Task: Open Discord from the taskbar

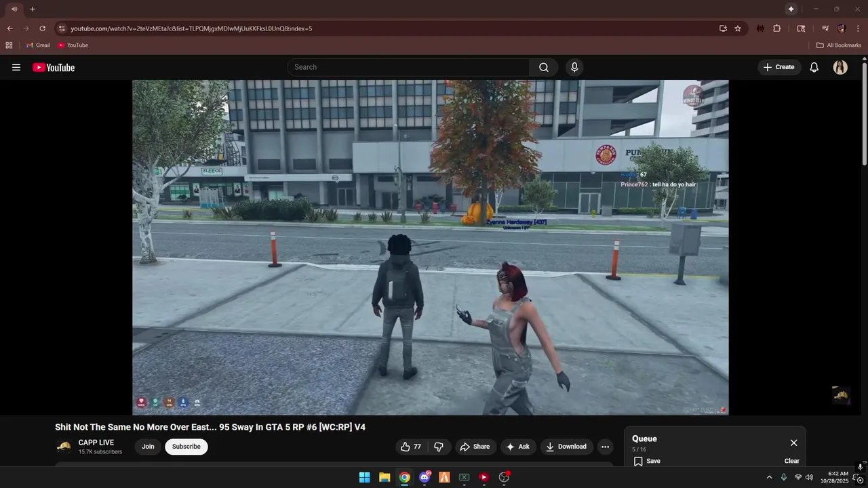Action: (x=425, y=477)
